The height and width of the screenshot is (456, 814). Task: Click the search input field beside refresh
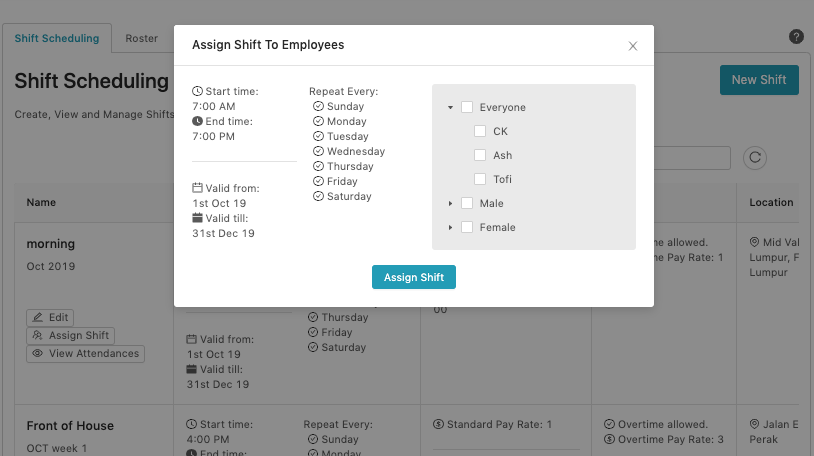click(x=692, y=158)
